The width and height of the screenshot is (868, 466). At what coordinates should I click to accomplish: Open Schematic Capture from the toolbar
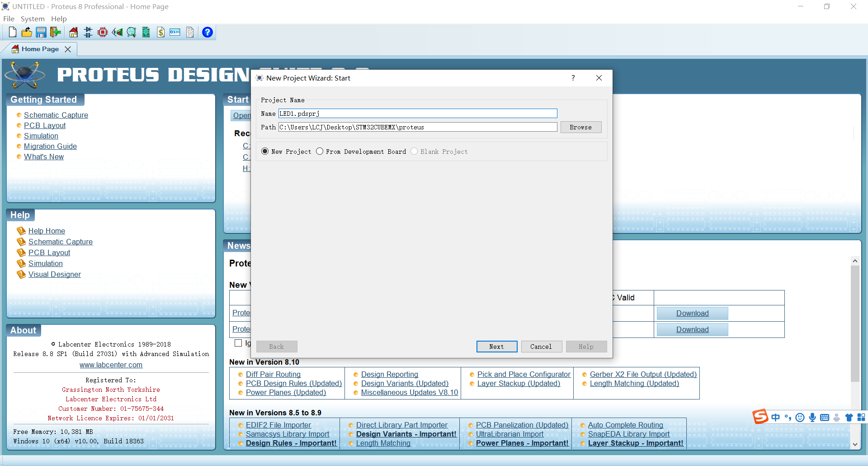tap(88, 32)
